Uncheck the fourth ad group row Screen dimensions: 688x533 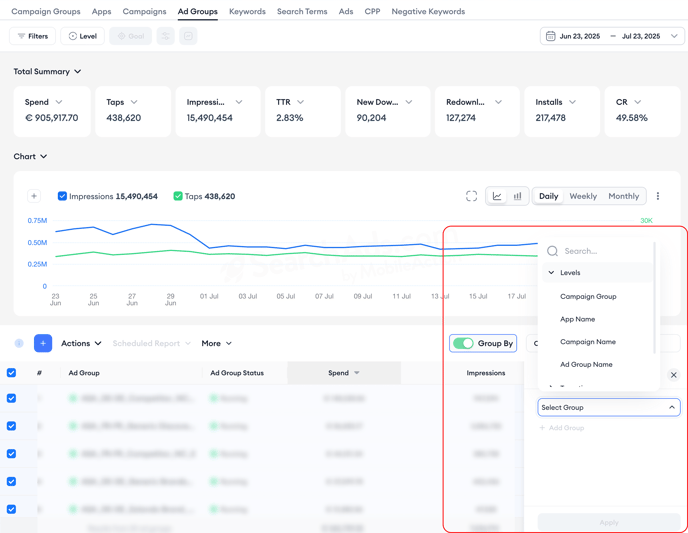[x=11, y=481]
